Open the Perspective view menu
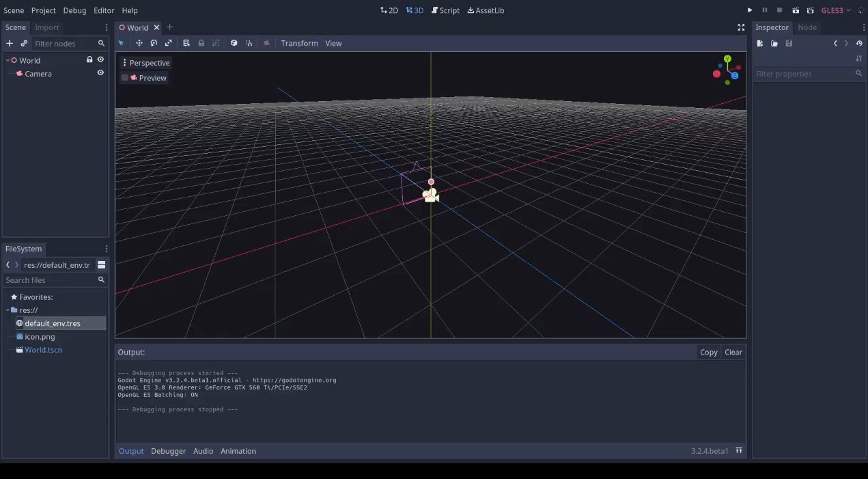The width and height of the screenshot is (868, 479). pyautogui.click(x=145, y=63)
